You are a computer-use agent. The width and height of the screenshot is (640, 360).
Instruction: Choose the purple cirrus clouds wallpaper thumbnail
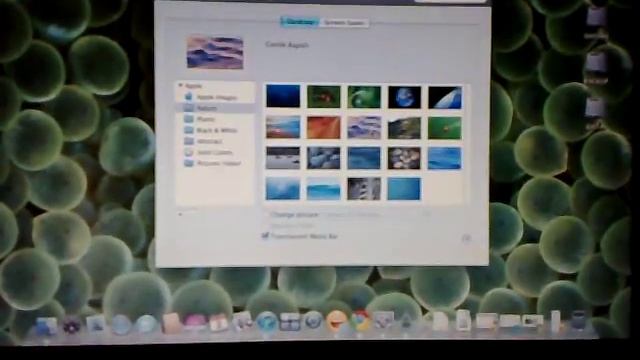pos(364,128)
